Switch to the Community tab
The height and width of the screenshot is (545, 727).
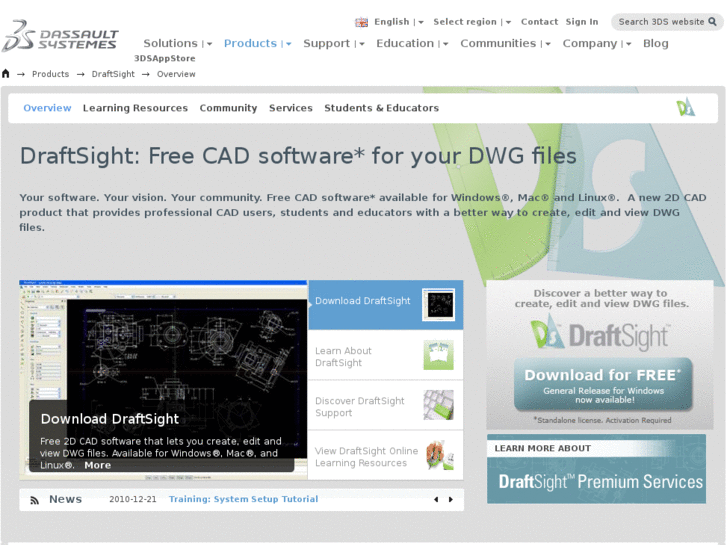pyautogui.click(x=228, y=108)
